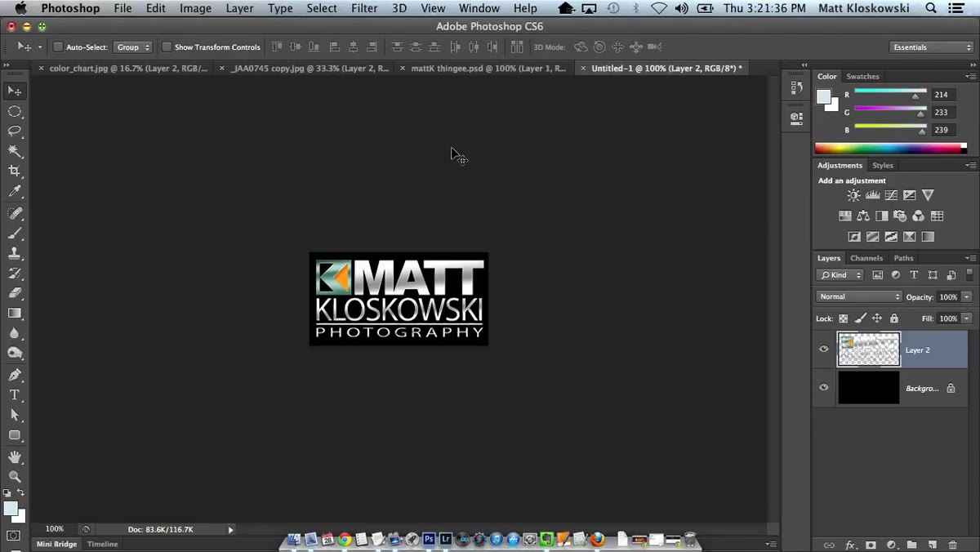Viewport: 980px width, 552px height.
Task: Select the Eraser tool
Action: click(x=15, y=292)
